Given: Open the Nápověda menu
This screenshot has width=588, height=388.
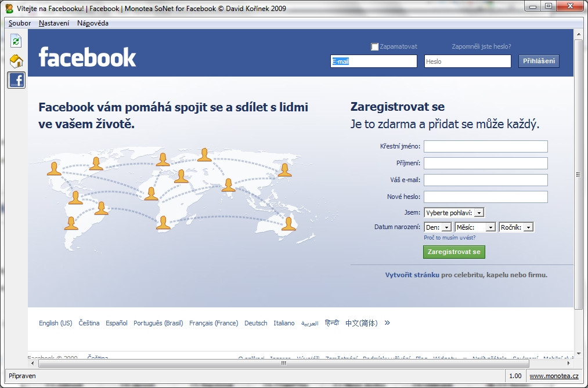Looking at the screenshot, I should pos(93,23).
